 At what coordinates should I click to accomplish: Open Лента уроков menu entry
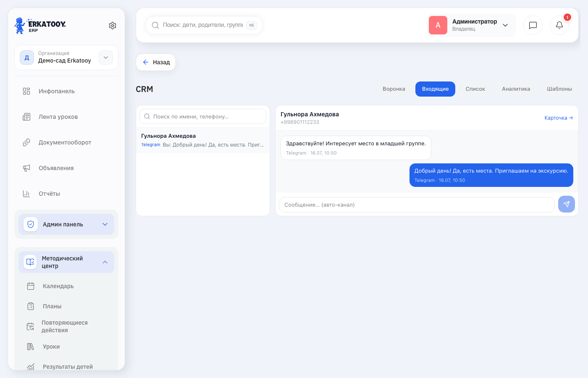tap(66, 117)
